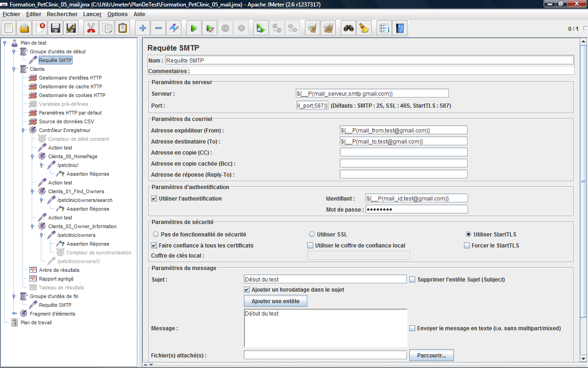The width and height of the screenshot is (588, 368).
Task: Collapse the Clients_01_Find_Owners tree node
Action: tap(33, 191)
